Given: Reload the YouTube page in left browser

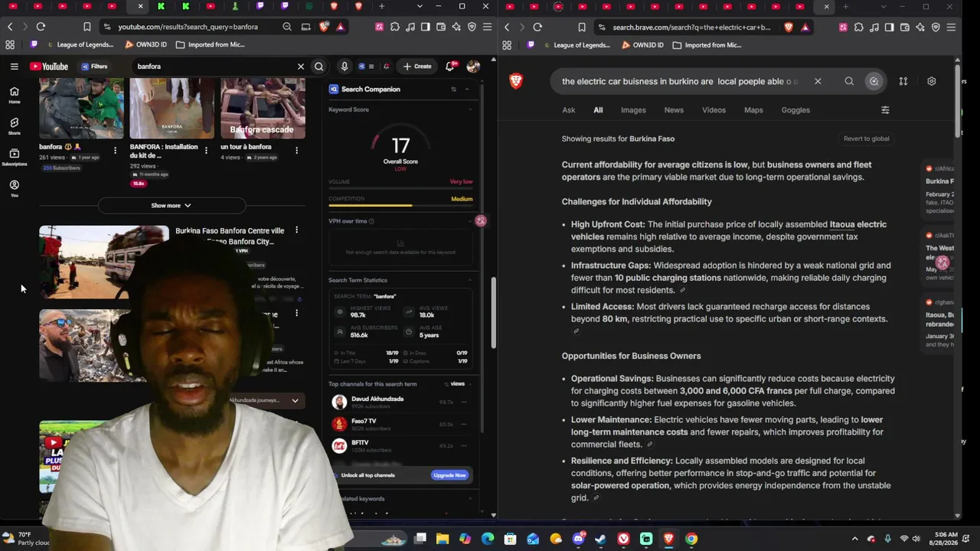Looking at the screenshot, I should [41, 27].
